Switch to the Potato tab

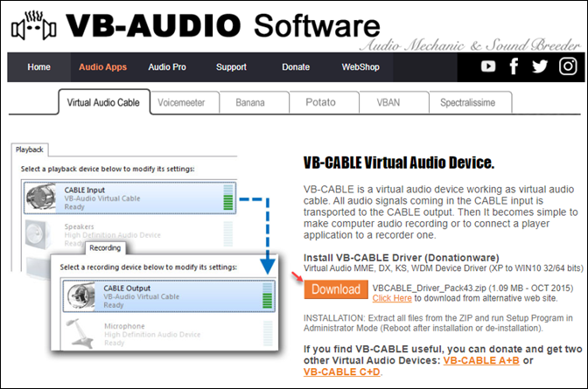(x=324, y=102)
